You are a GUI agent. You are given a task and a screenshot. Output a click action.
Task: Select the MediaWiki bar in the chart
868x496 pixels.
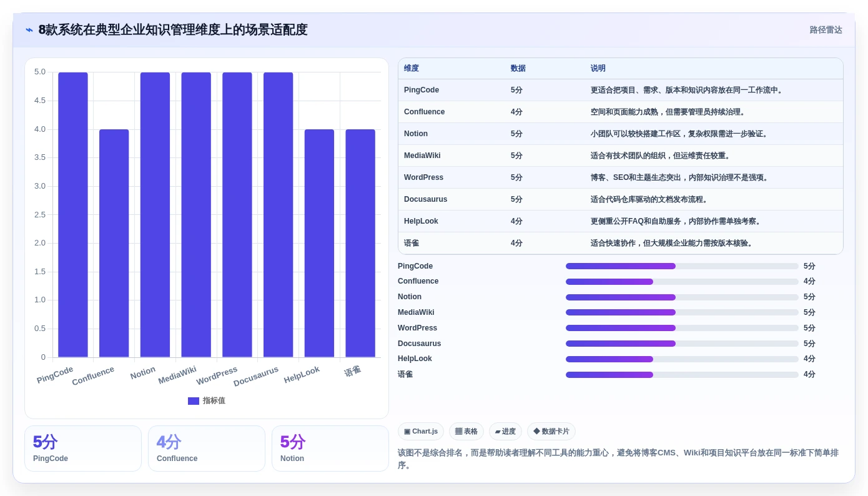click(196, 215)
